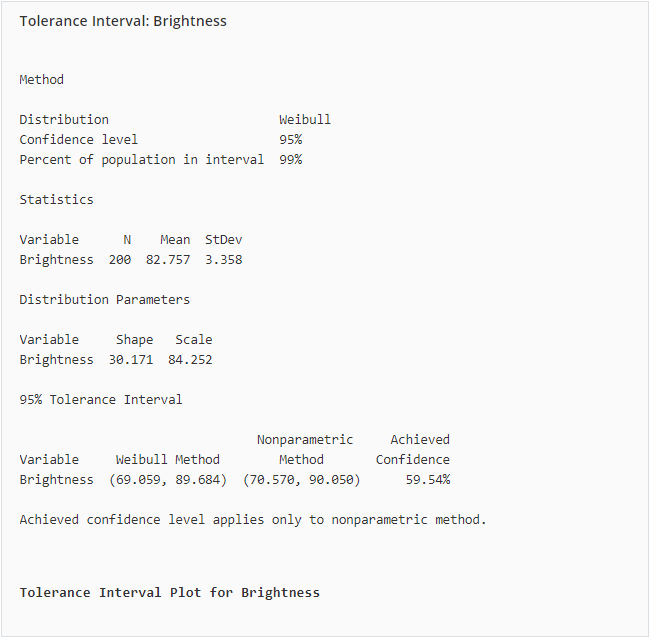Click the 99% population percent value
This screenshot has height=638, width=650.
click(290, 160)
